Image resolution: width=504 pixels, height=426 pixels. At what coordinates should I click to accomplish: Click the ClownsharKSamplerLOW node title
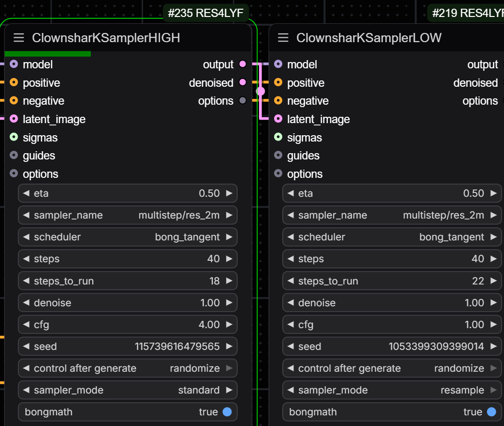(x=369, y=38)
